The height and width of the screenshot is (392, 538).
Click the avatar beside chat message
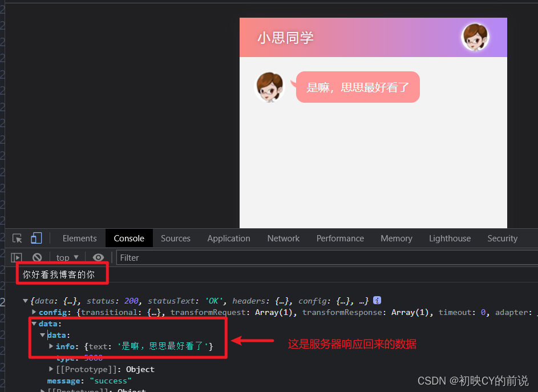[269, 87]
